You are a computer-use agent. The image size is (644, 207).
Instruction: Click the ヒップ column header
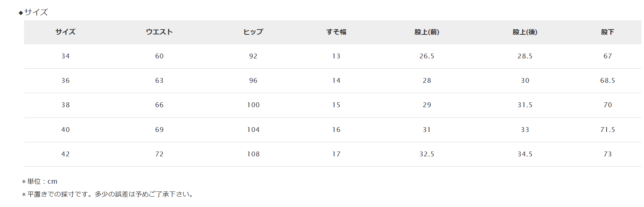coord(253,32)
